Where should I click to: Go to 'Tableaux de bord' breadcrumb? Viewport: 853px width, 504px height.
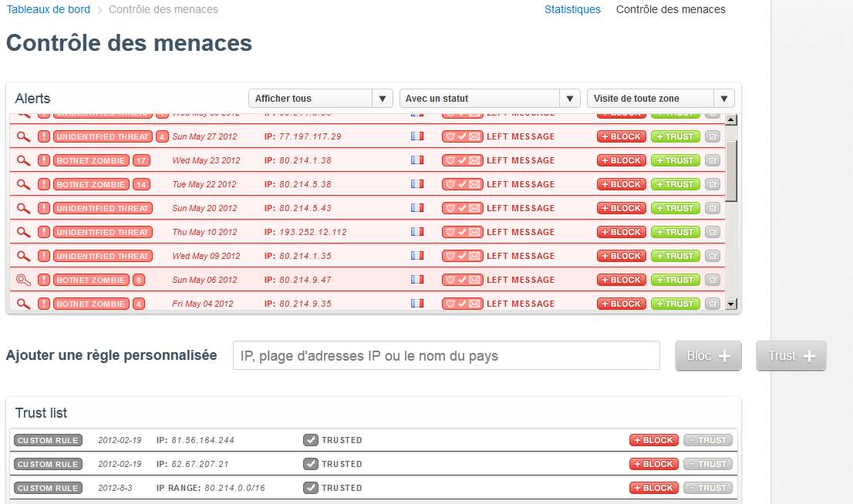coord(48,9)
